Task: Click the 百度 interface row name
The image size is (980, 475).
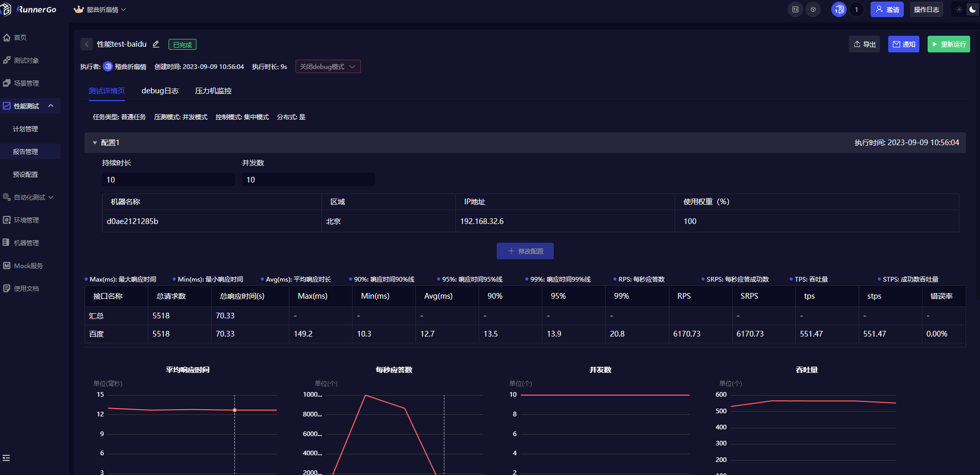Action: (x=96, y=334)
